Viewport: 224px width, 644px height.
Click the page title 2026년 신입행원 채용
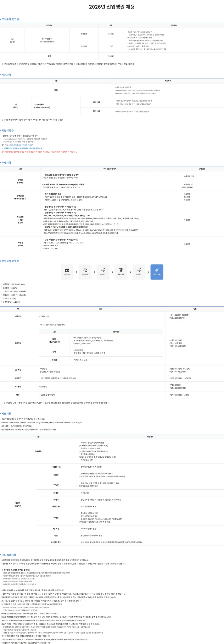[112, 7]
